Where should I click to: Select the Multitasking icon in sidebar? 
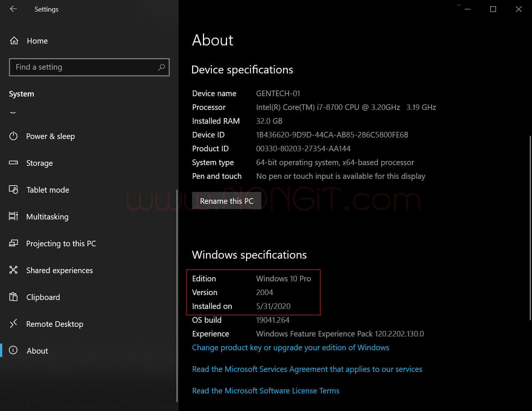13,216
